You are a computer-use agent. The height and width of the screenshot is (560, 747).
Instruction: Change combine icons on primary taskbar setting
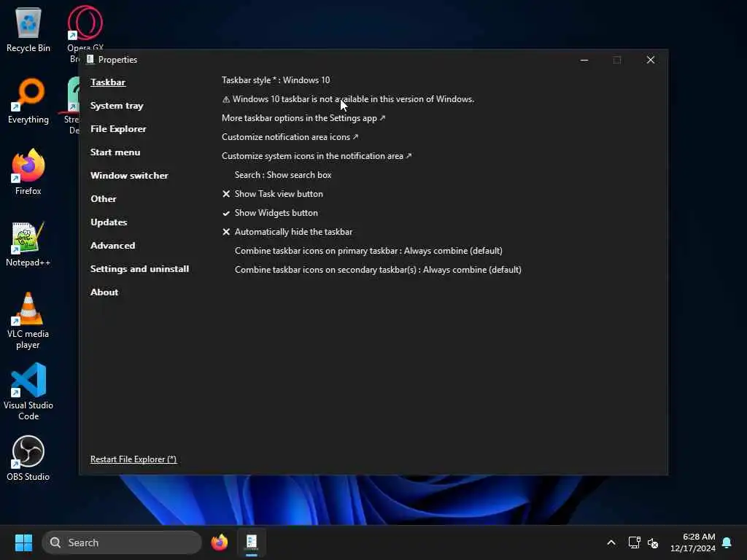[x=368, y=251]
